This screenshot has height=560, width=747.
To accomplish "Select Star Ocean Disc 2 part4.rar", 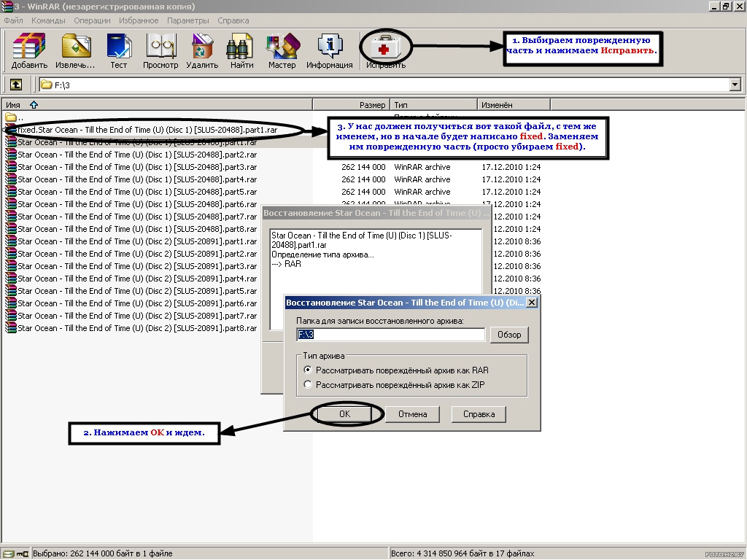I will pyautogui.click(x=137, y=279).
